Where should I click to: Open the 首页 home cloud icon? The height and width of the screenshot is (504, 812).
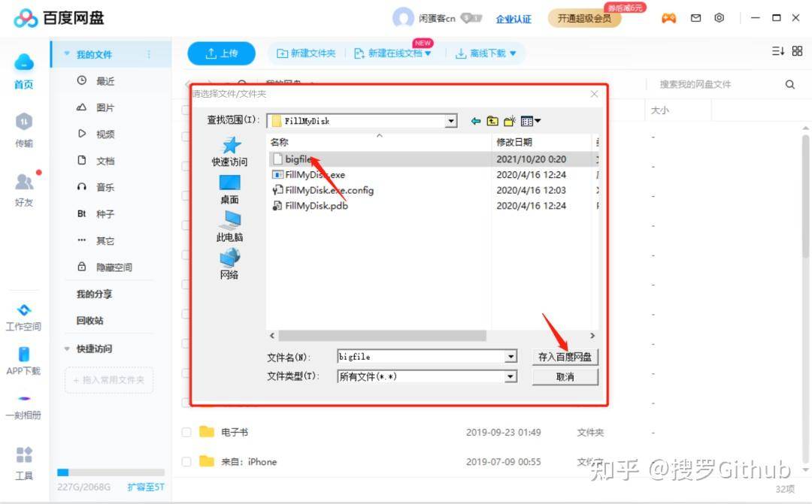click(x=24, y=62)
